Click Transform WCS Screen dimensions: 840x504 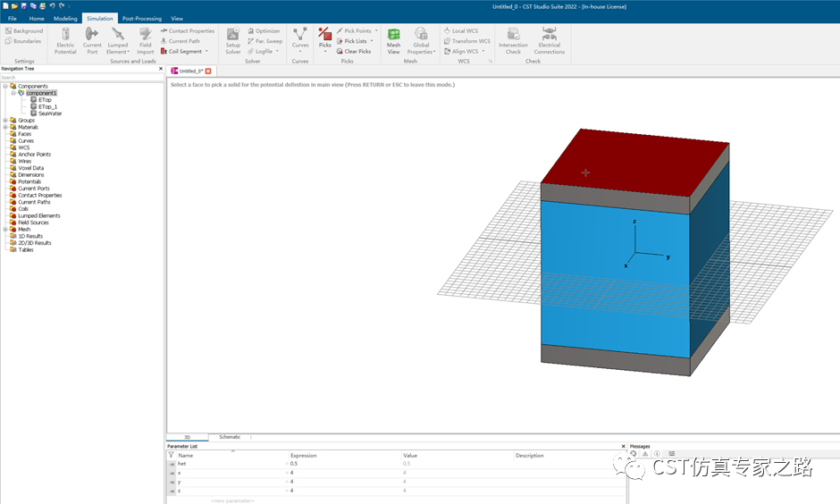(466, 41)
